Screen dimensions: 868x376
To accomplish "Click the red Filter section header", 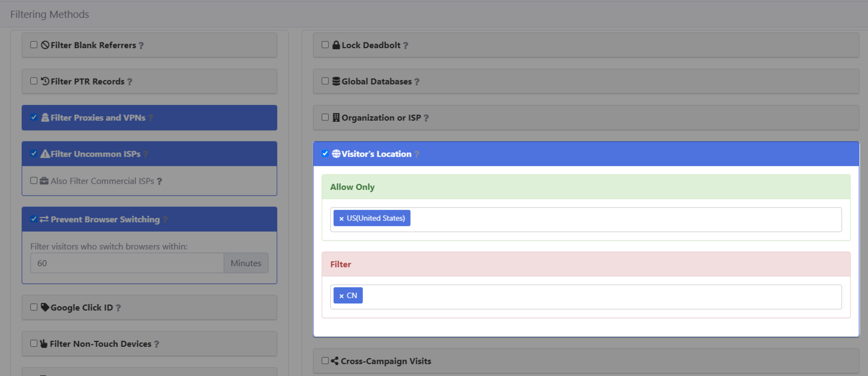I will 586,264.
